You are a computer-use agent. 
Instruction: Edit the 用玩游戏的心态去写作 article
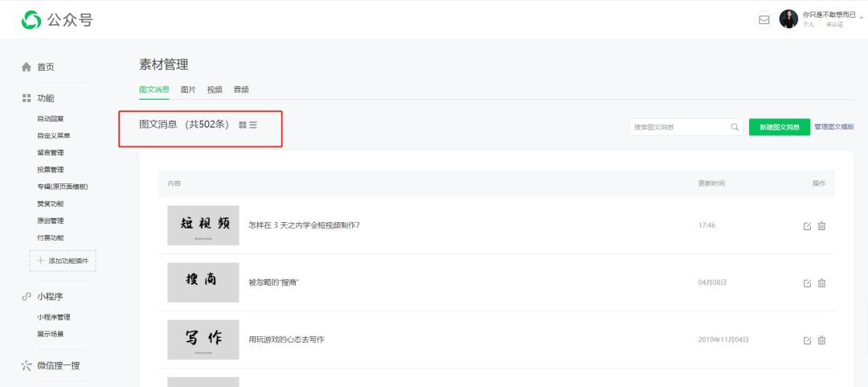coord(807,340)
